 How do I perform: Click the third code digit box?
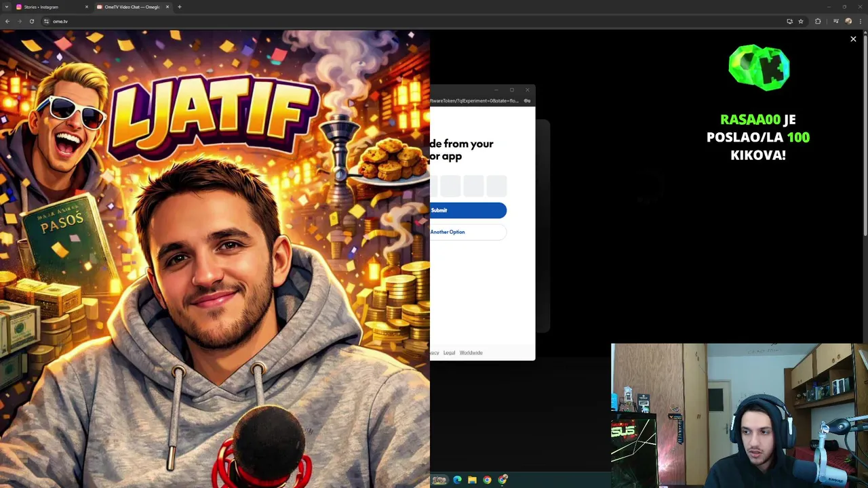473,186
